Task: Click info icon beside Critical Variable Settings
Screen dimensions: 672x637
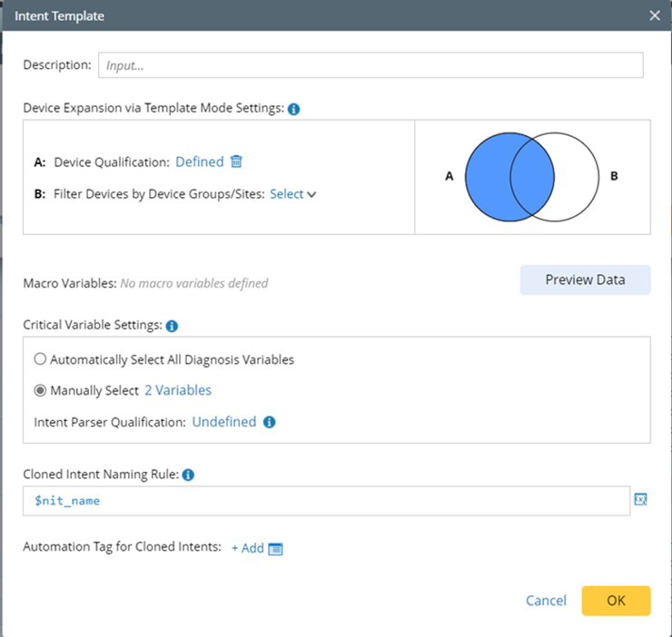Action: click(x=172, y=325)
